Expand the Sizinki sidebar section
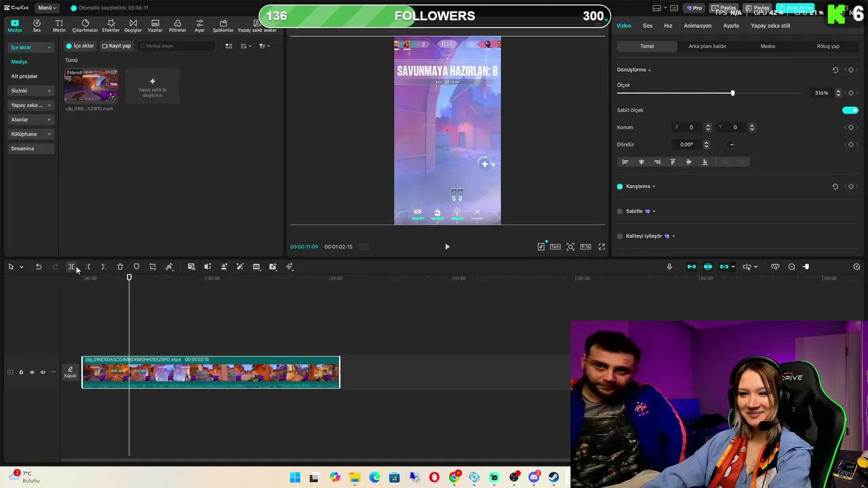The height and width of the screenshot is (488, 868). coord(31,90)
